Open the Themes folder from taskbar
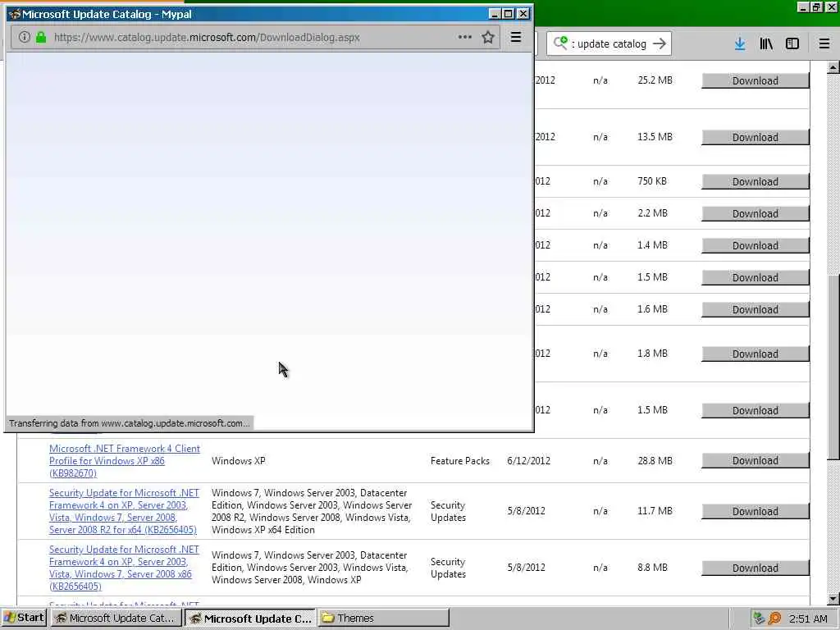This screenshot has height=630, width=840. pos(384,618)
